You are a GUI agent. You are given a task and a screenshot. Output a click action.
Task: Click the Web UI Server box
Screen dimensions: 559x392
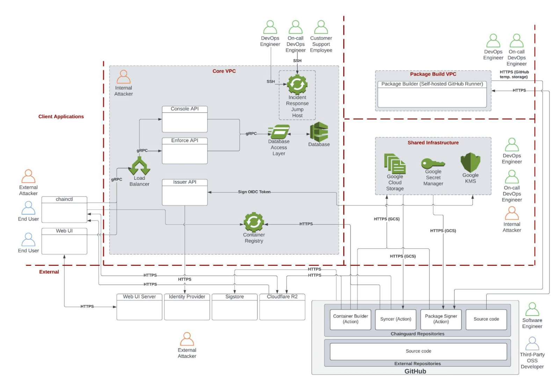pos(139,307)
